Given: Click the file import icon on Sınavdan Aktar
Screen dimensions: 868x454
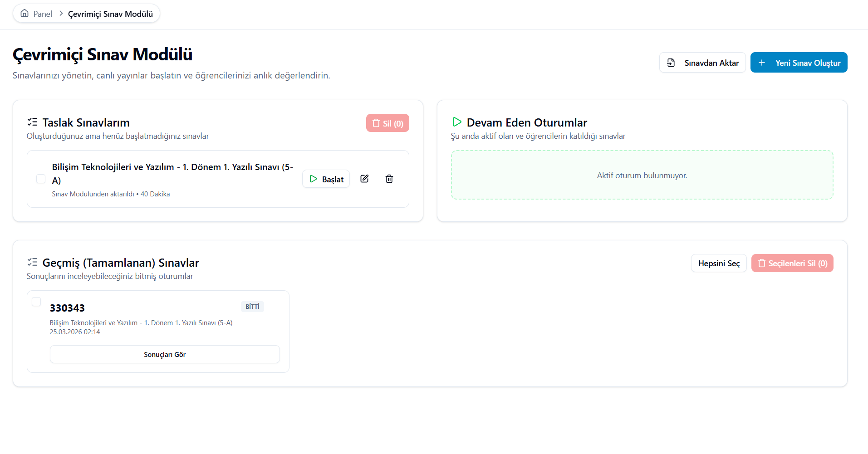Looking at the screenshot, I should coord(671,63).
